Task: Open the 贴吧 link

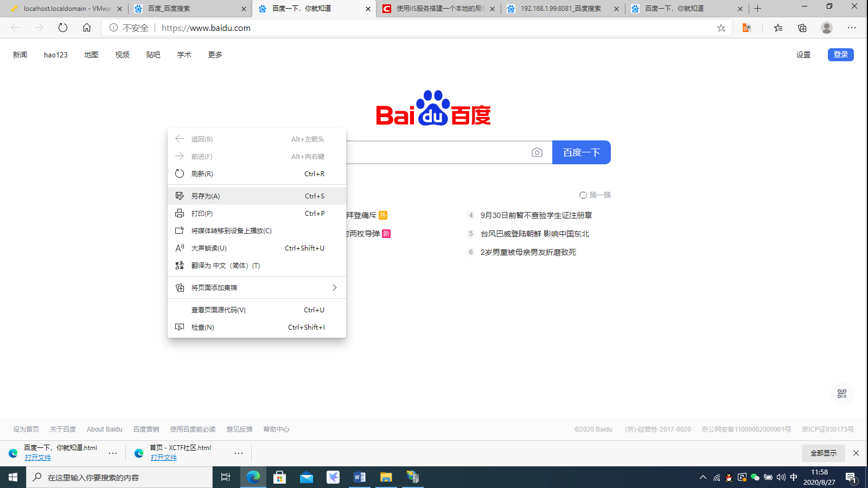Action: point(153,55)
